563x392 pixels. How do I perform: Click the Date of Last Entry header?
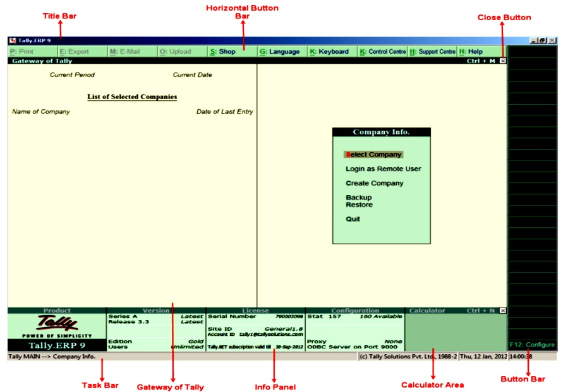click(x=224, y=112)
